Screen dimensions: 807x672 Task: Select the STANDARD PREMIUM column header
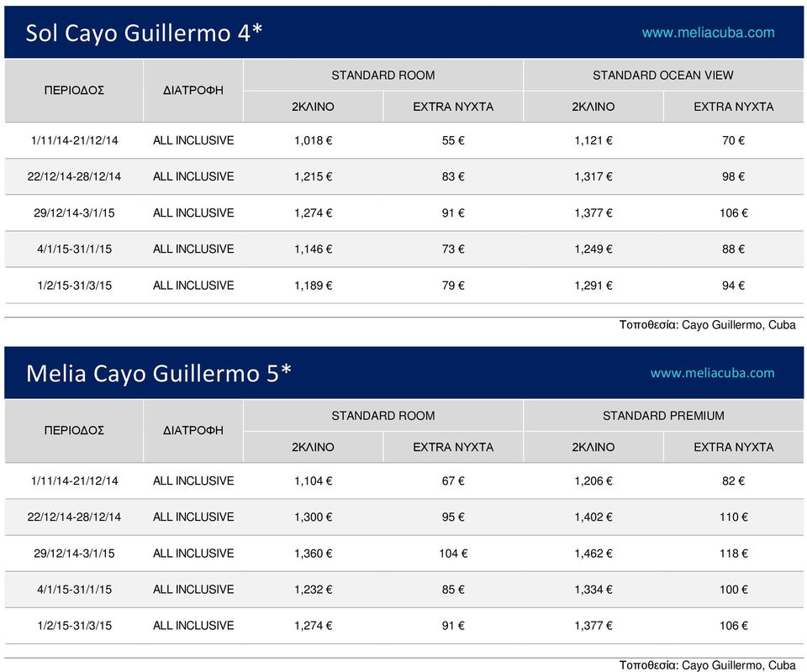click(x=663, y=416)
